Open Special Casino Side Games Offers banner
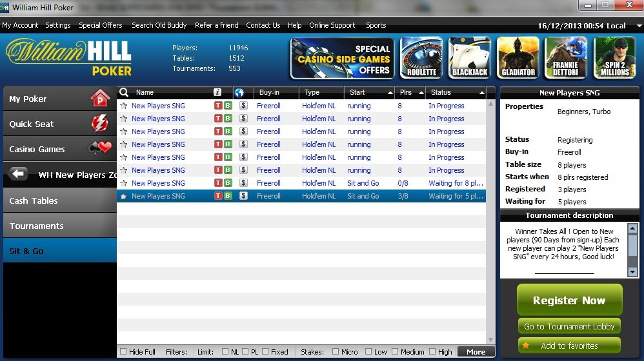This screenshot has width=644, height=361. click(342, 58)
